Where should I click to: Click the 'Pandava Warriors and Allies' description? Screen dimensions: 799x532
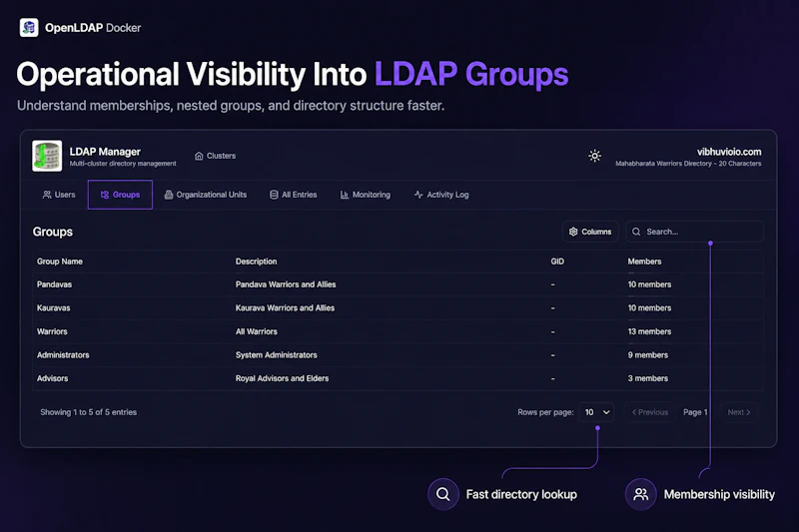286,284
